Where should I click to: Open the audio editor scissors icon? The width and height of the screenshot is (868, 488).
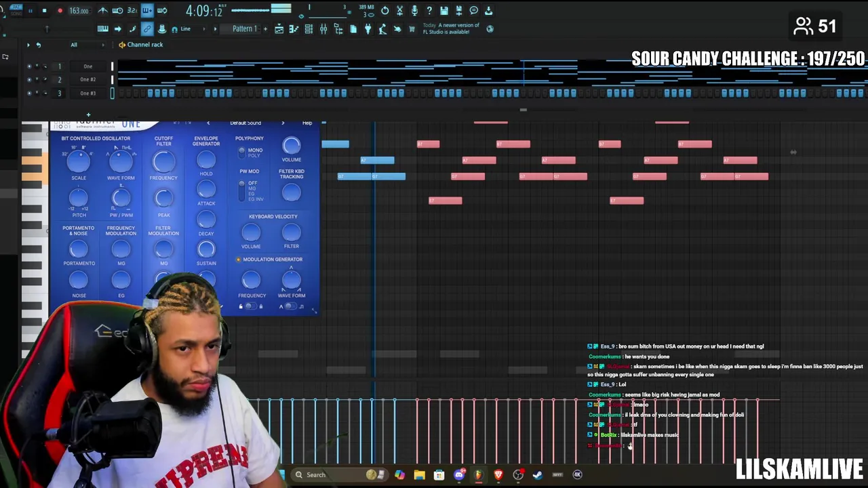(x=399, y=11)
